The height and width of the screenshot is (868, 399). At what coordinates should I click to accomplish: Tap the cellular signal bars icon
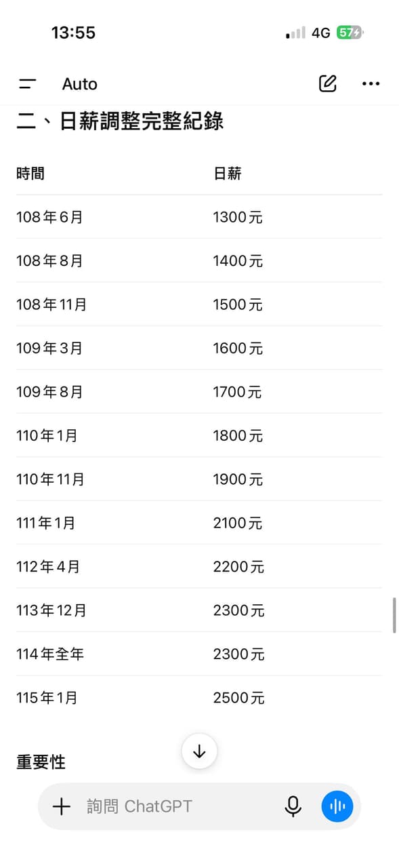[x=295, y=33]
